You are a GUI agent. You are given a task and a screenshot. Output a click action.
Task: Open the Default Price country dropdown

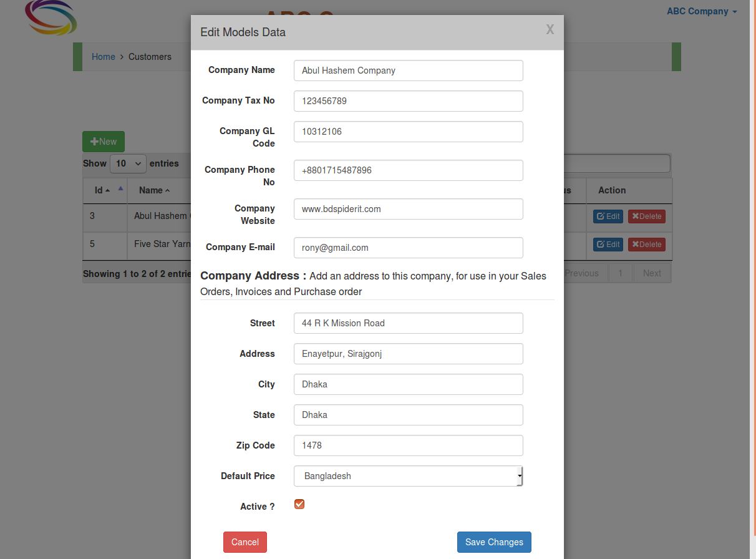(x=408, y=476)
